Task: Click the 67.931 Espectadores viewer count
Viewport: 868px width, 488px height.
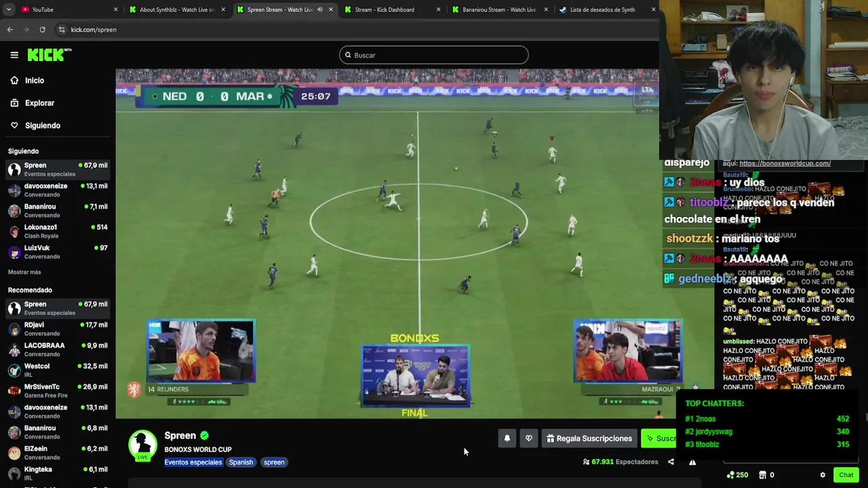Action: 621,462
